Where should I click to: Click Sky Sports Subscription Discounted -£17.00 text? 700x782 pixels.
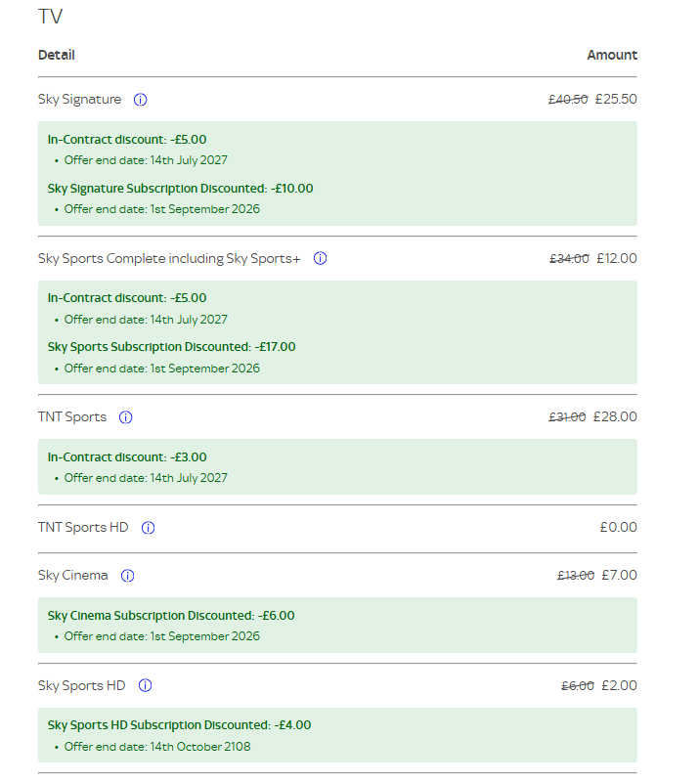pyautogui.click(x=171, y=347)
